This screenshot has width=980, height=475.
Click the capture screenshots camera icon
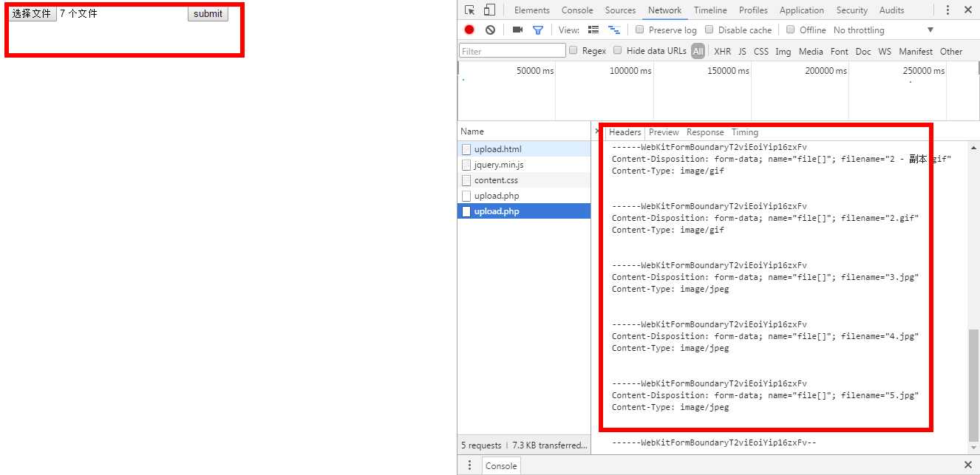pyautogui.click(x=517, y=30)
